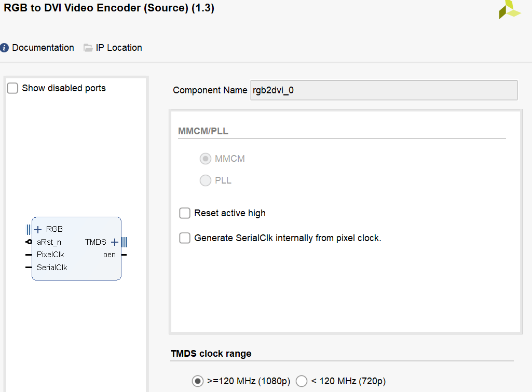
Task: Expand the TMDS interface plus icon
Action: click(115, 242)
